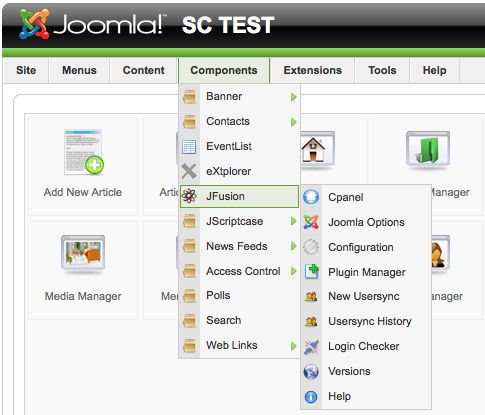Click the Plugin Manager plus icon
The height and width of the screenshot is (415, 485).
(312, 271)
